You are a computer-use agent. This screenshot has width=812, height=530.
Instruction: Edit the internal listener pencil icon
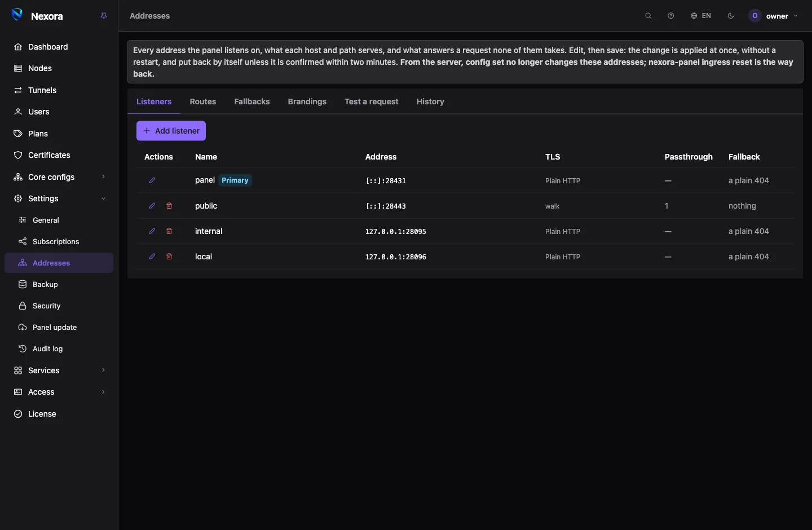click(x=152, y=231)
